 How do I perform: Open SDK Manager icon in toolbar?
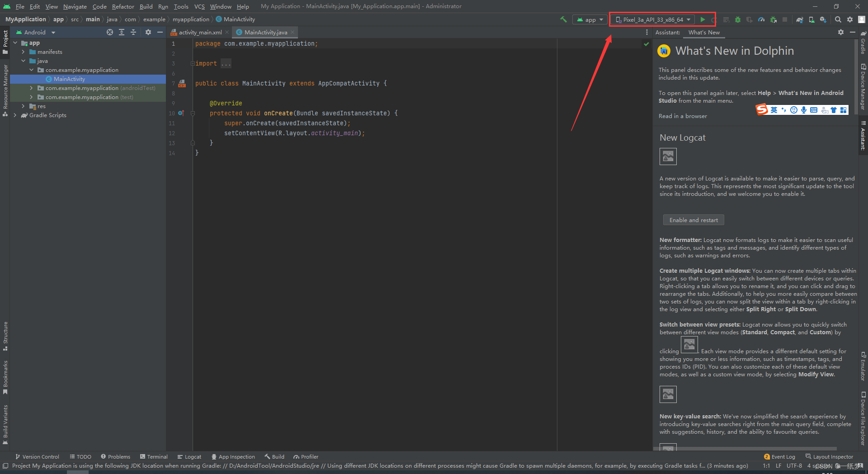(823, 19)
